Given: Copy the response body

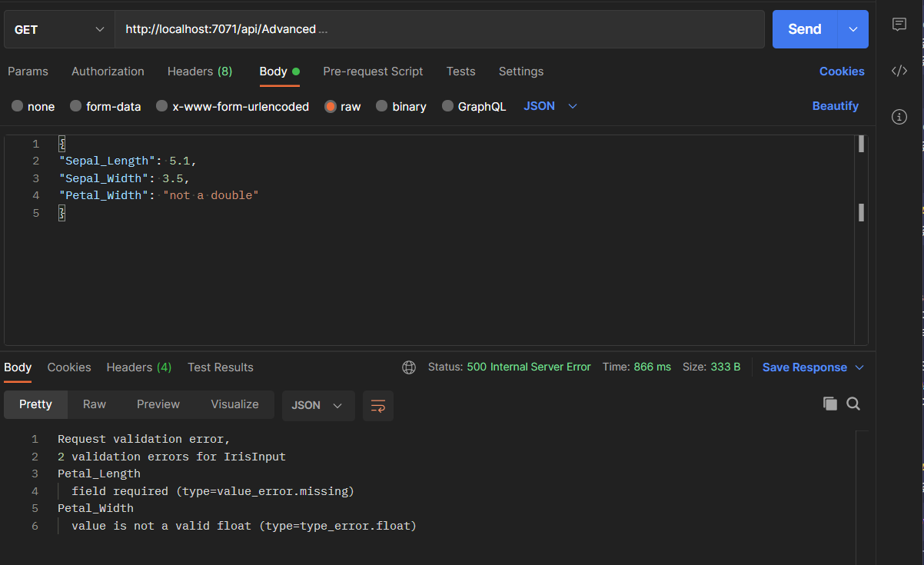Looking at the screenshot, I should click(830, 403).
